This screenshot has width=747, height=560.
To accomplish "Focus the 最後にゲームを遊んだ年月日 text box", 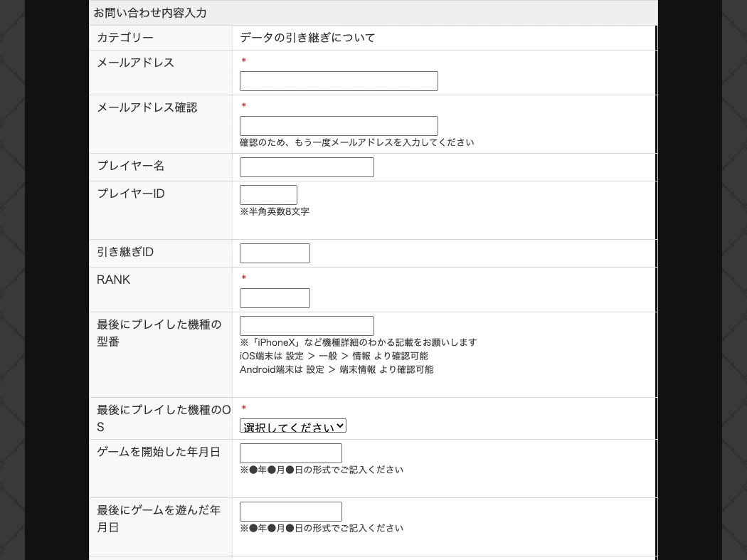I will point(291,512).
